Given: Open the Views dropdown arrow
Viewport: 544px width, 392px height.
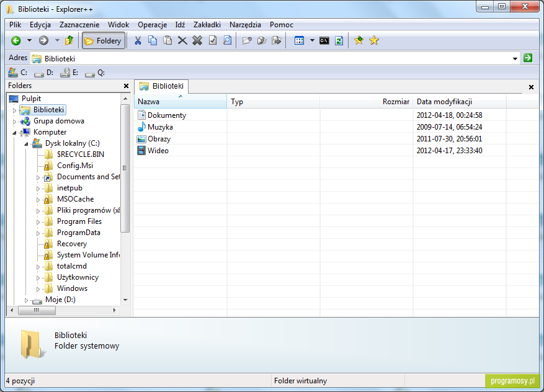Looking at the screenshot, I should (312, 40).
